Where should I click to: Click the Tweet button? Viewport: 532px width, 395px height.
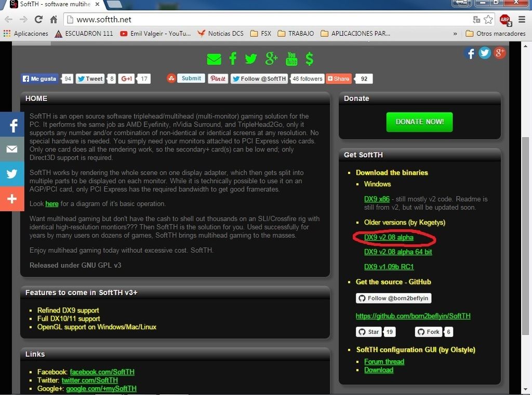tap(90, 79)
